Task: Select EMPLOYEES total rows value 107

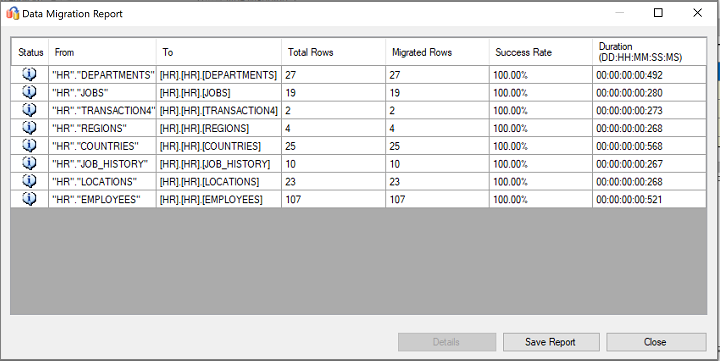Action: tap(334, 199)
